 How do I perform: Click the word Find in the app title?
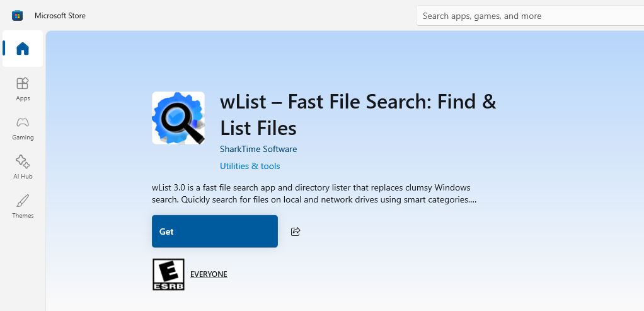(x=437, y=101)
